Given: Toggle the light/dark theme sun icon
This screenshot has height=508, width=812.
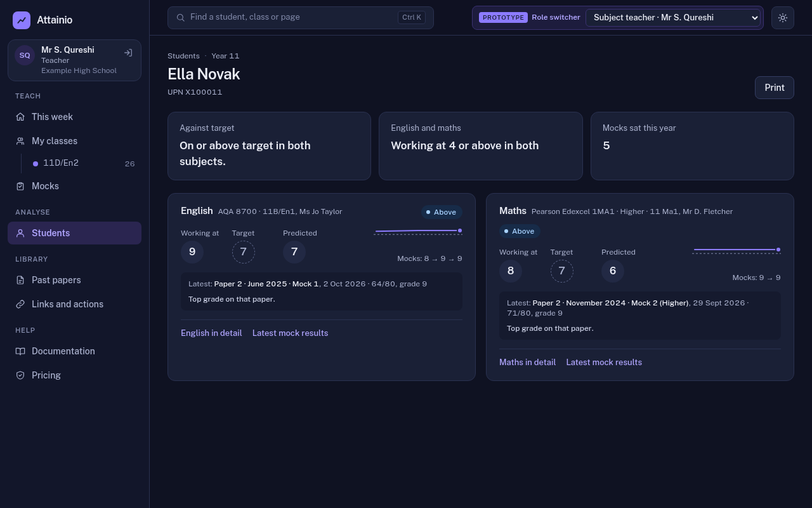Looking at the screenshot, I should [783, 18].
